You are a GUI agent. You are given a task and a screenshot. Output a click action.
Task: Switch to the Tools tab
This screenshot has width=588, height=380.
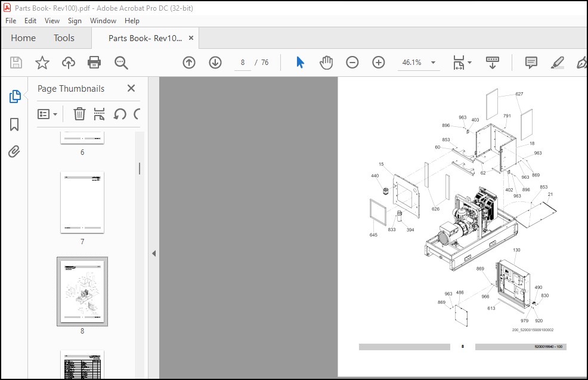coord(64,38)
